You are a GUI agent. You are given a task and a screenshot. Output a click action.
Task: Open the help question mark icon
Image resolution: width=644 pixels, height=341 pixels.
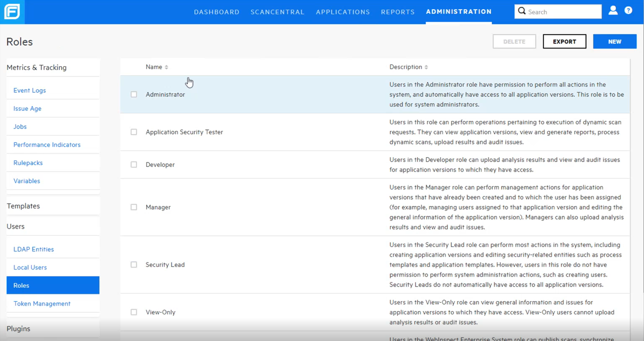pyautogui.click(x=628, y=10)
